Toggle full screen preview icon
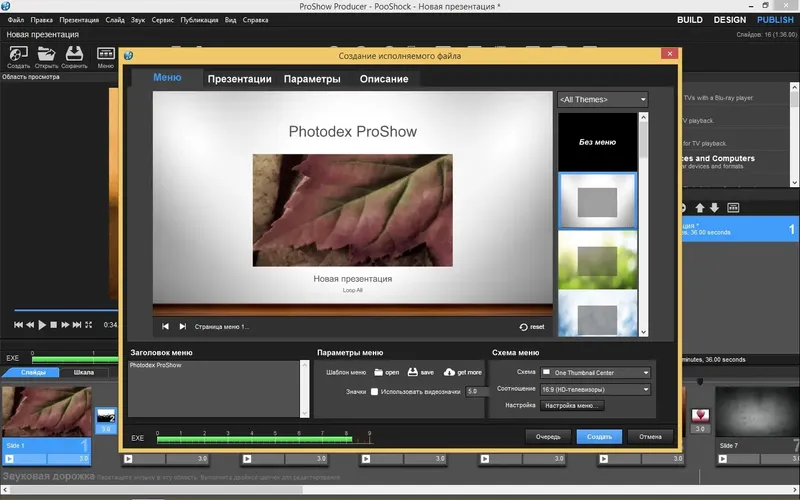The image size is (800, 500). tap(89, 325)
